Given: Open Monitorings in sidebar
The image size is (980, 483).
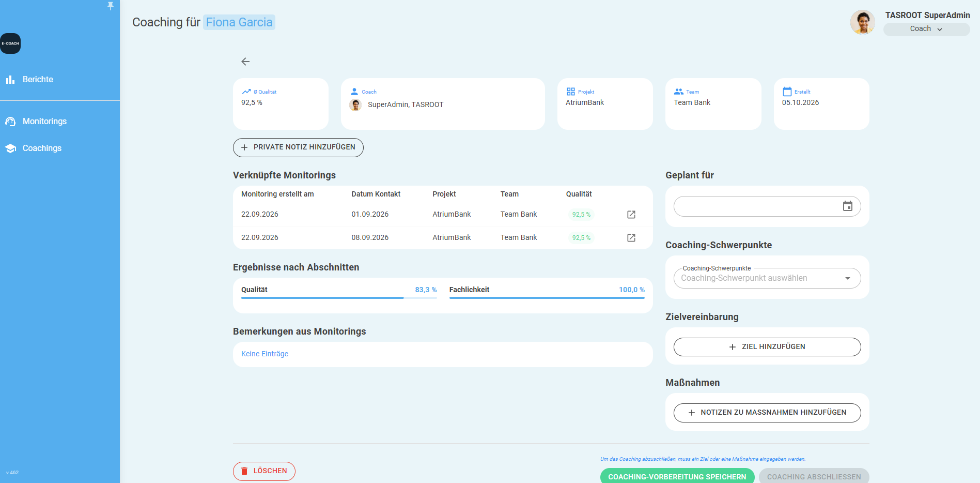Looking at the screenshot, I should (44, 122).
